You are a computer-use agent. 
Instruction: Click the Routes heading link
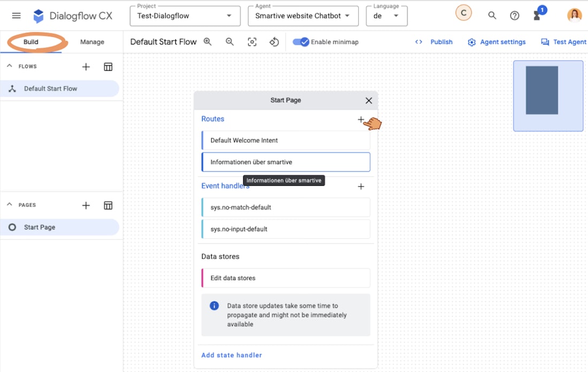click(x=213, y=119)
